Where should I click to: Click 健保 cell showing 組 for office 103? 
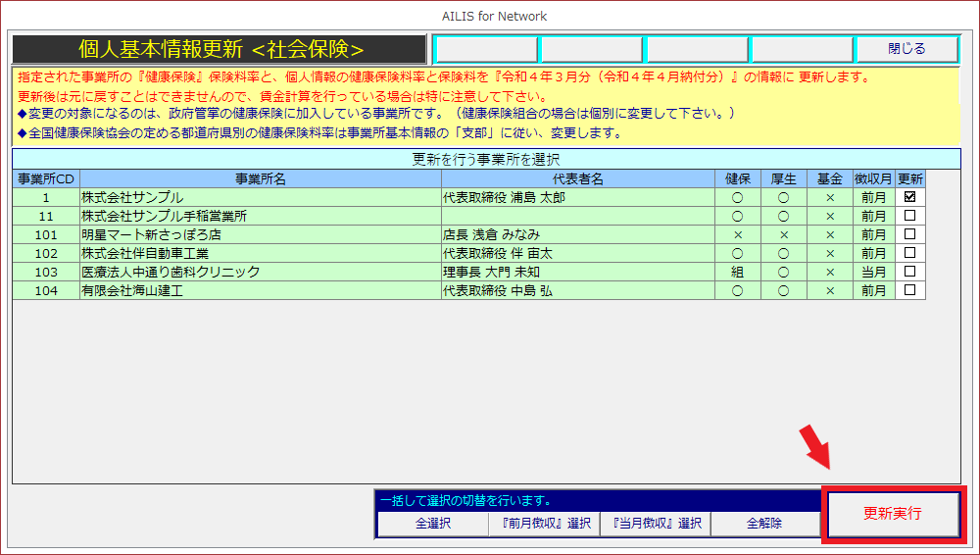pos(737,272)
